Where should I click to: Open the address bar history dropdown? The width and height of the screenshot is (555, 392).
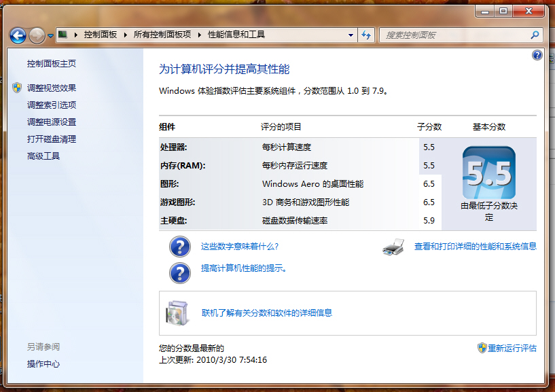pos(351,35)
